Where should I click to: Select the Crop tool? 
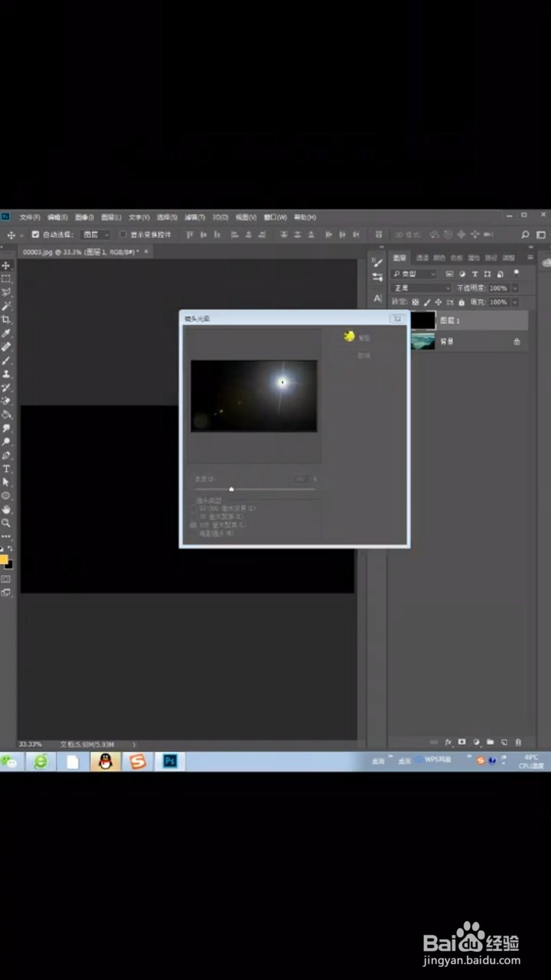pos(6,320)
